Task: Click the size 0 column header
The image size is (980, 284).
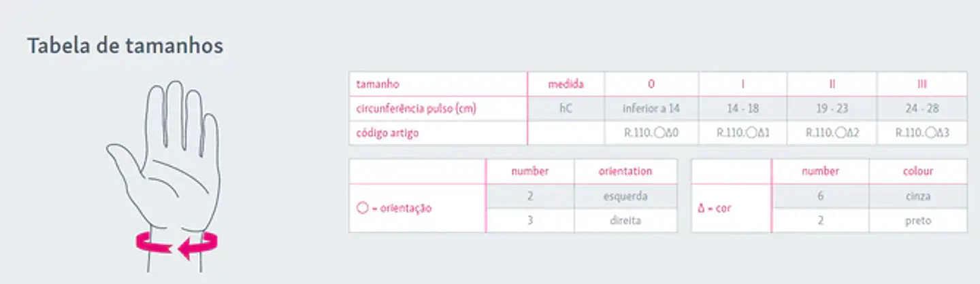Action: 651,84
